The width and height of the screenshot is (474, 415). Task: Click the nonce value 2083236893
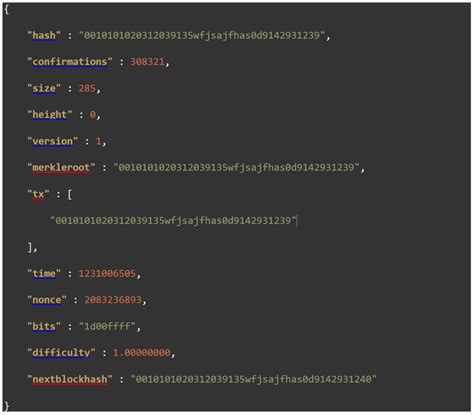tap(113, 300)
